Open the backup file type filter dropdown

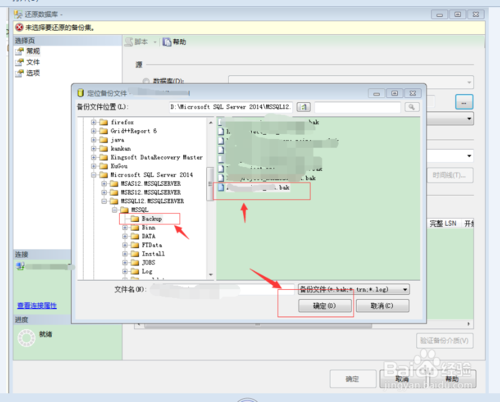pos(405,289)
